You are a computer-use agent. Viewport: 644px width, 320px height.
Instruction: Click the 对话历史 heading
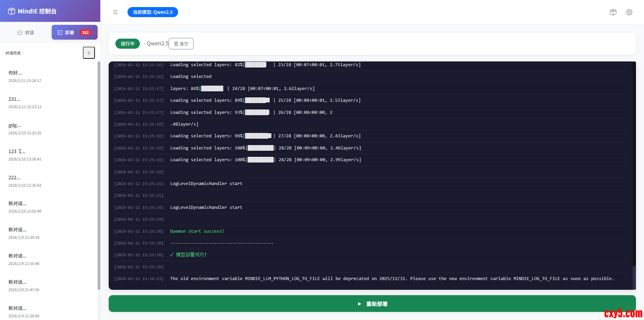pyautogui.click(x=13, y=53)
